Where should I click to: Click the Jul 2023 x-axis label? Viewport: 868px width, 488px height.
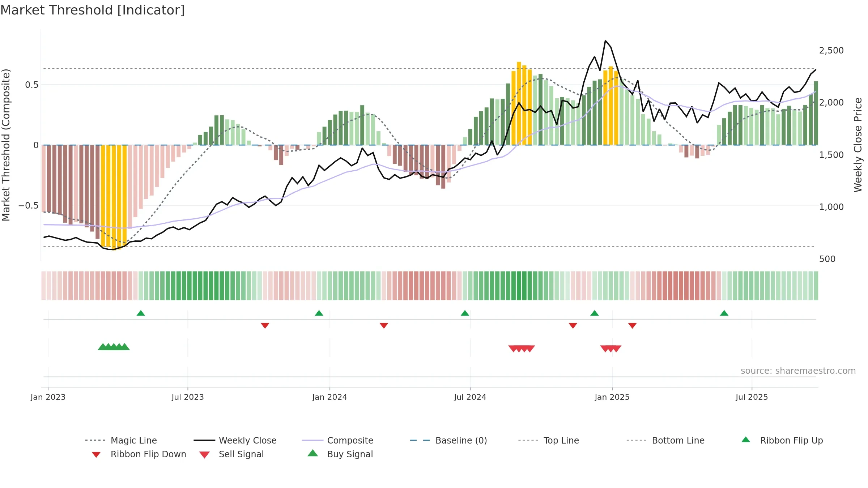188,397
